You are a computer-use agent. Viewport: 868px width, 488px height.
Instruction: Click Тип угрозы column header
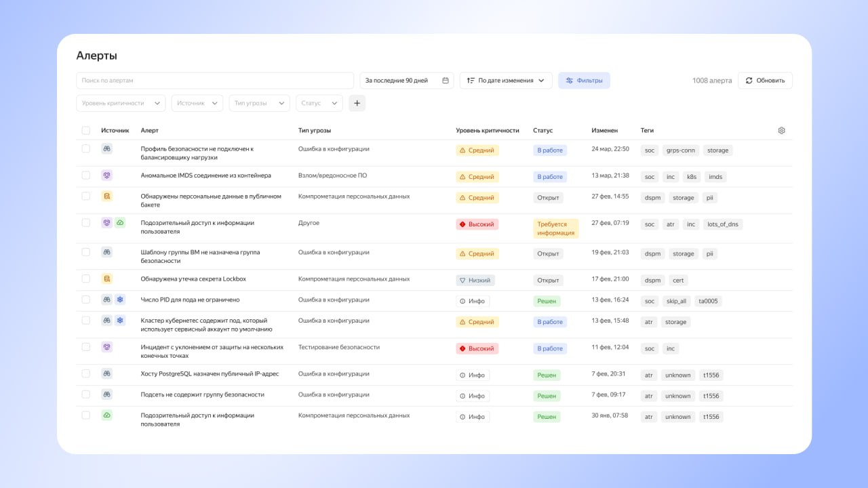[x=315, y=130]
